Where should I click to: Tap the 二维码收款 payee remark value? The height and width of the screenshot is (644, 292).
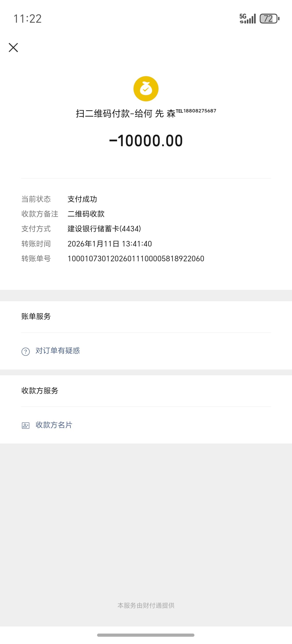pos(86,214)
